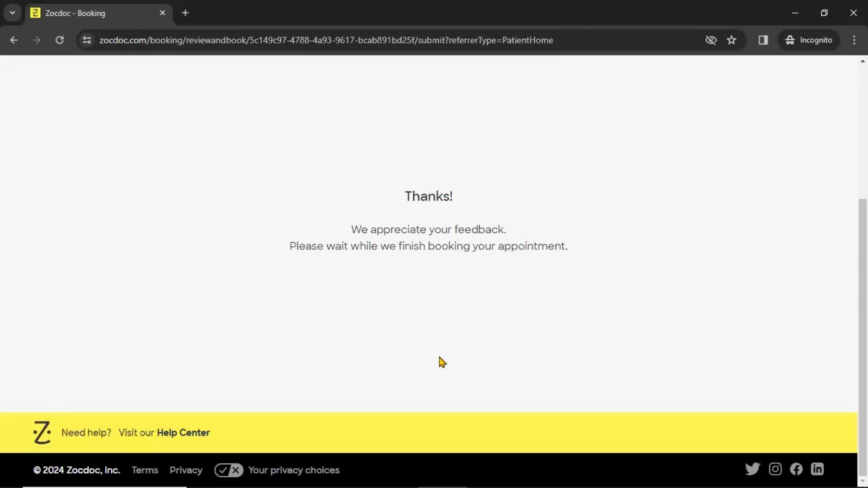Open the Instagram social media icon
Screen dimensions: 868x488
tap(774, 470)
